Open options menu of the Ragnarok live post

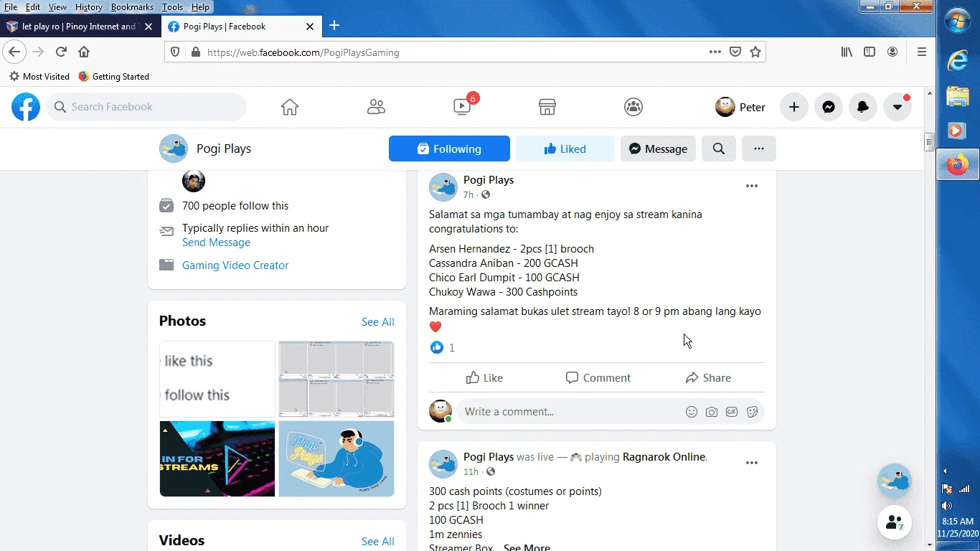tap(752, 463)
